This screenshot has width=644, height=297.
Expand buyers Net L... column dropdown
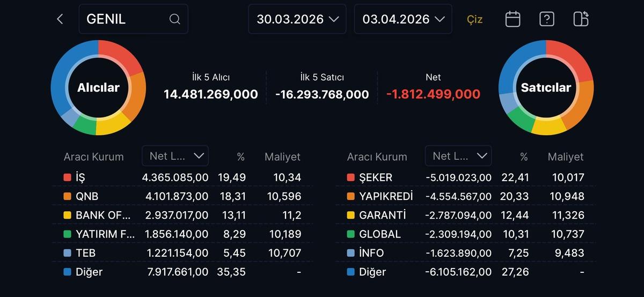pos(175,156)
